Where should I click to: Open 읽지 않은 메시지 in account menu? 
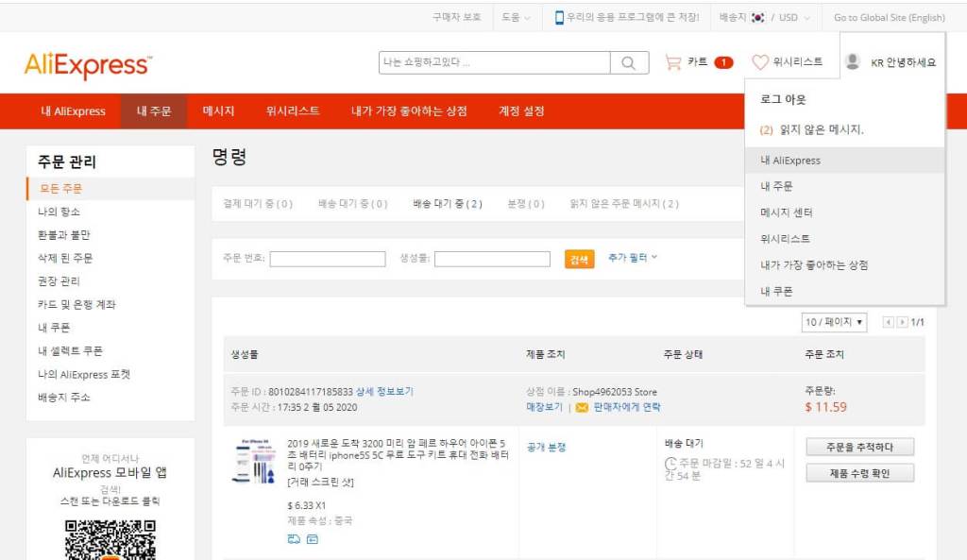811,129
